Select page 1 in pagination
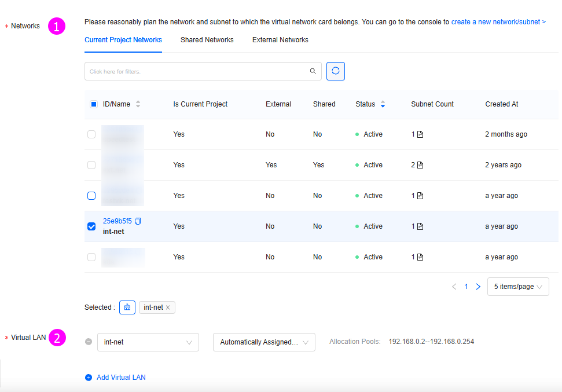Screen dimensions: 562x392 (x=466, y=287)
